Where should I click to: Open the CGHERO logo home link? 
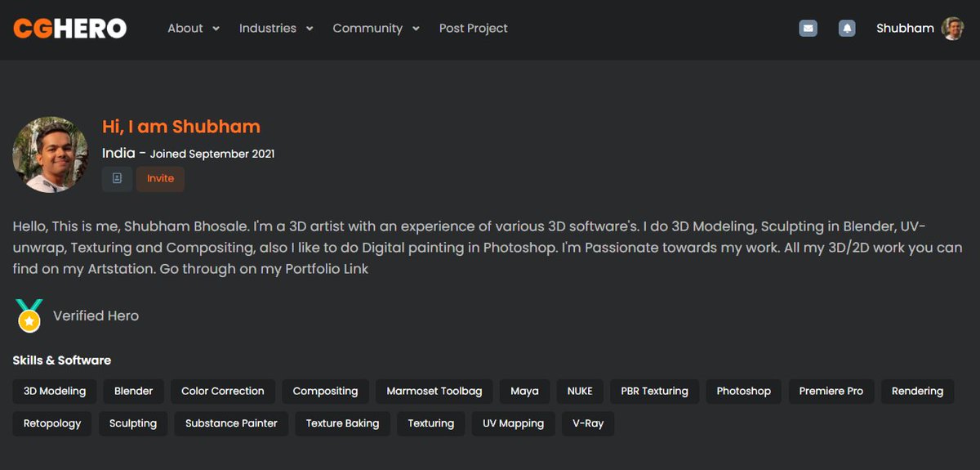click(69, 29)
